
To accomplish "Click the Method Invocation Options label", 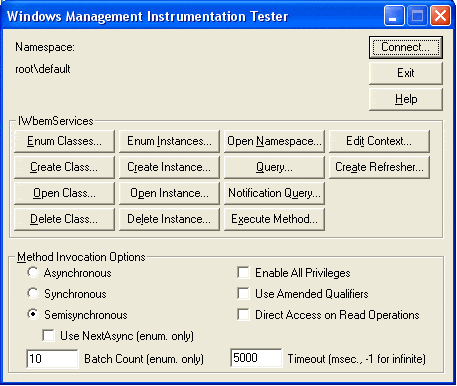I will click(x=81, y=257).
